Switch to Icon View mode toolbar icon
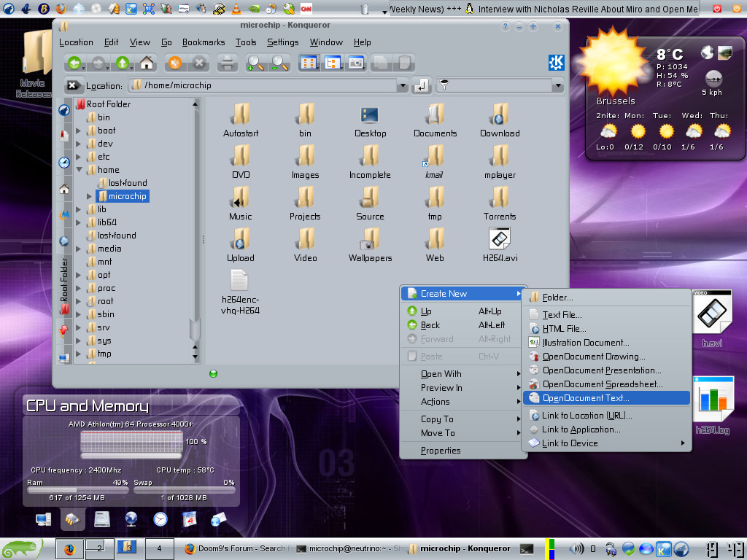This screenshot has width=747, height=560. point(309,63)
